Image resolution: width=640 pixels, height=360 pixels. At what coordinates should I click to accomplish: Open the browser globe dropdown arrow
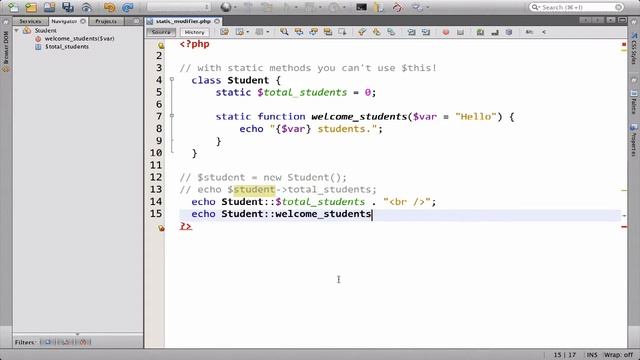point(236,7)
